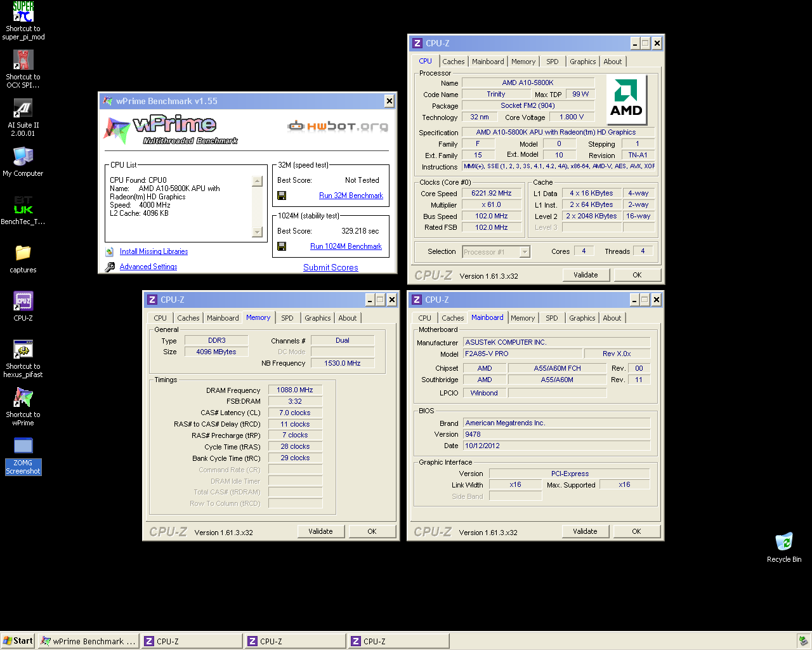
Task: Select the last CPU-Z taskbar button
Action: 398,641
